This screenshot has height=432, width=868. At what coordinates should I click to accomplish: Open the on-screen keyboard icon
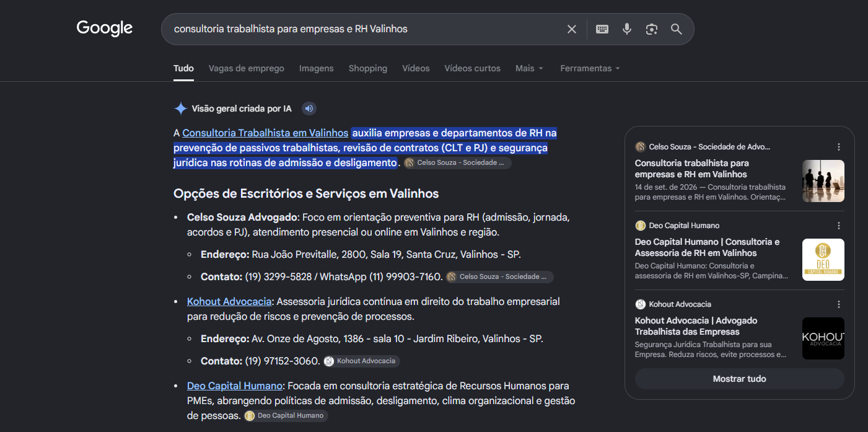coord(602,29)
